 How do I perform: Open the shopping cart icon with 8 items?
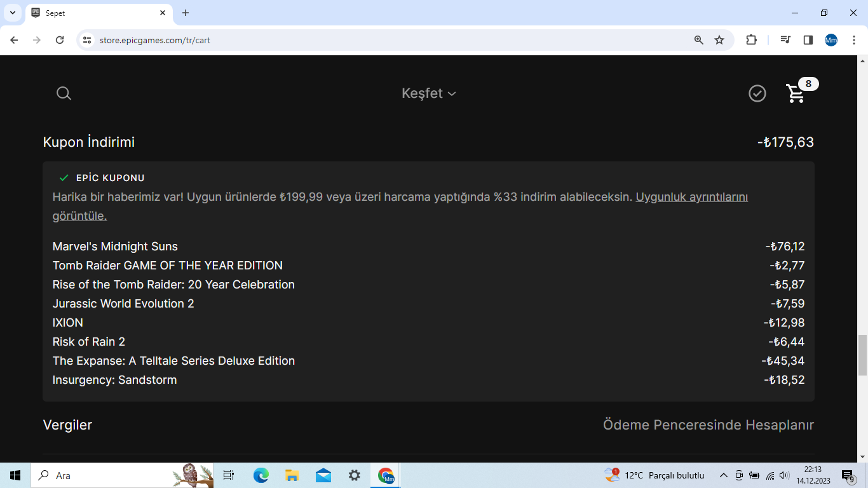[796, 93]
